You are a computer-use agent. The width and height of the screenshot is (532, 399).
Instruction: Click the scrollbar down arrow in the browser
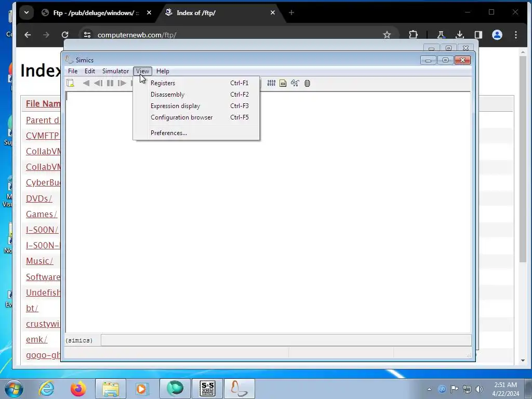tap(523, 361)
